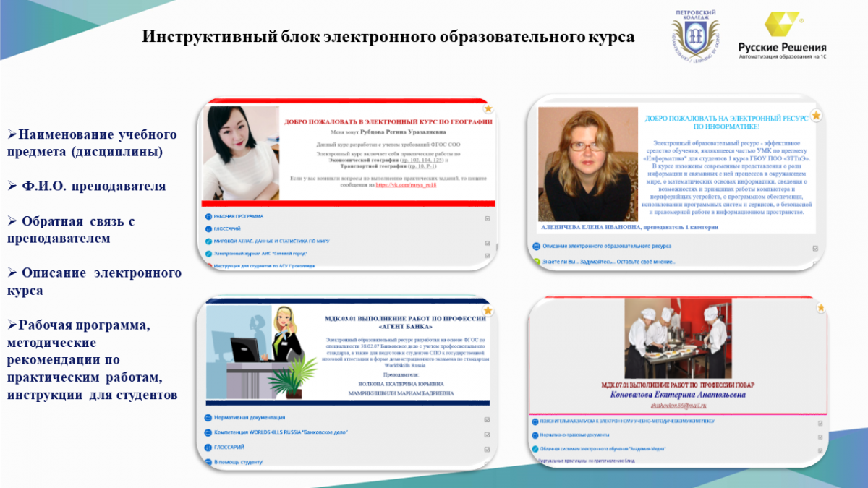Screen dimensions: 868x488
Task: Click the icon beside ГЛОССАРИЙ in the bank course
Action: pyautogui.click(x=208, y=447)
